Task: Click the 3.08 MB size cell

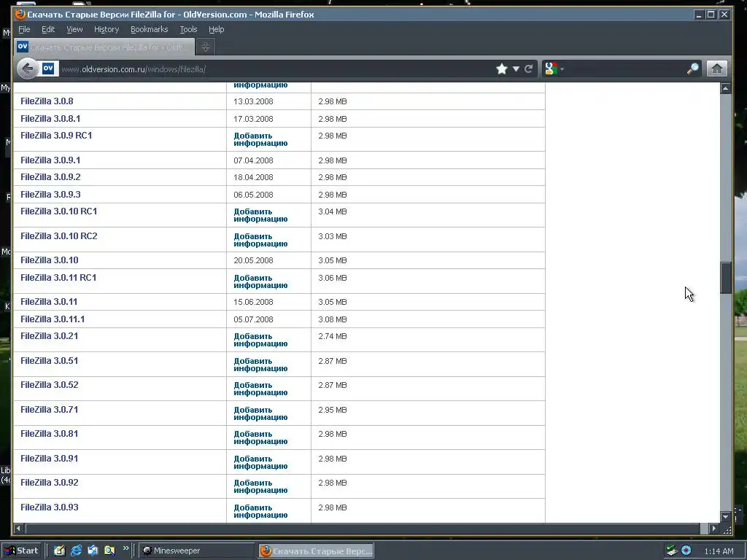Action: (x=333, y=319)
